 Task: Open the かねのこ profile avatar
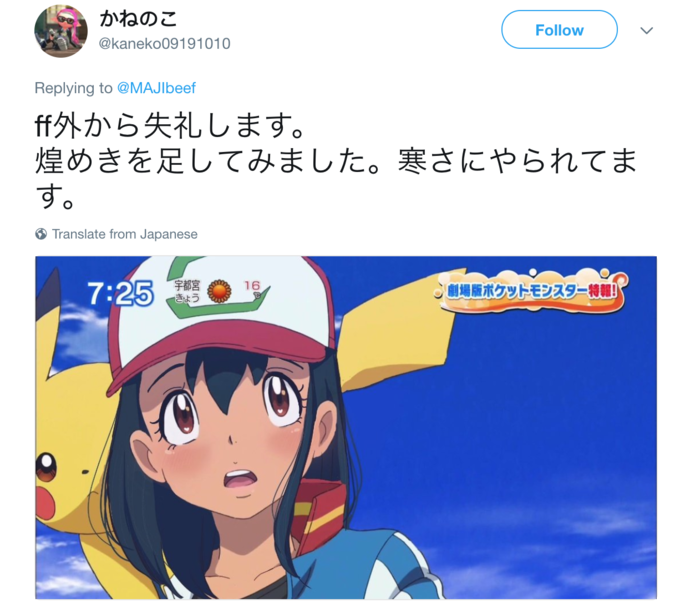pyautogui.click(x=61, y=31)
